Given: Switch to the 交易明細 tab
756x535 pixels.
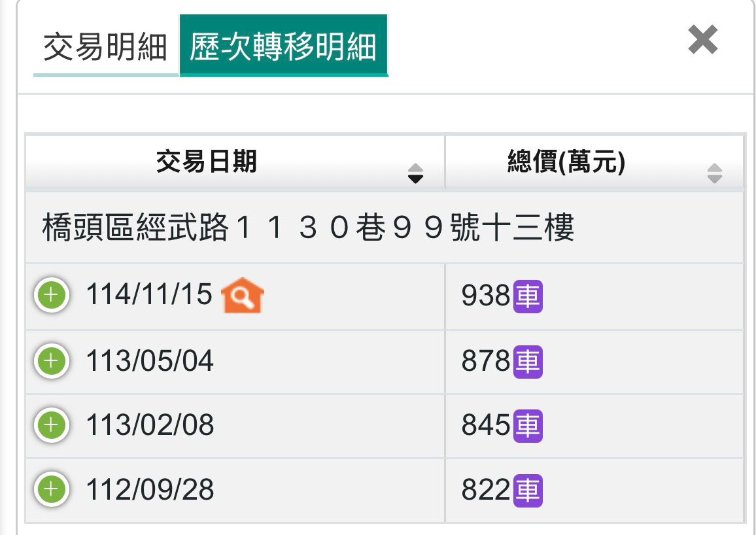Looking at the screenshot, I should [x=105, y=48].
